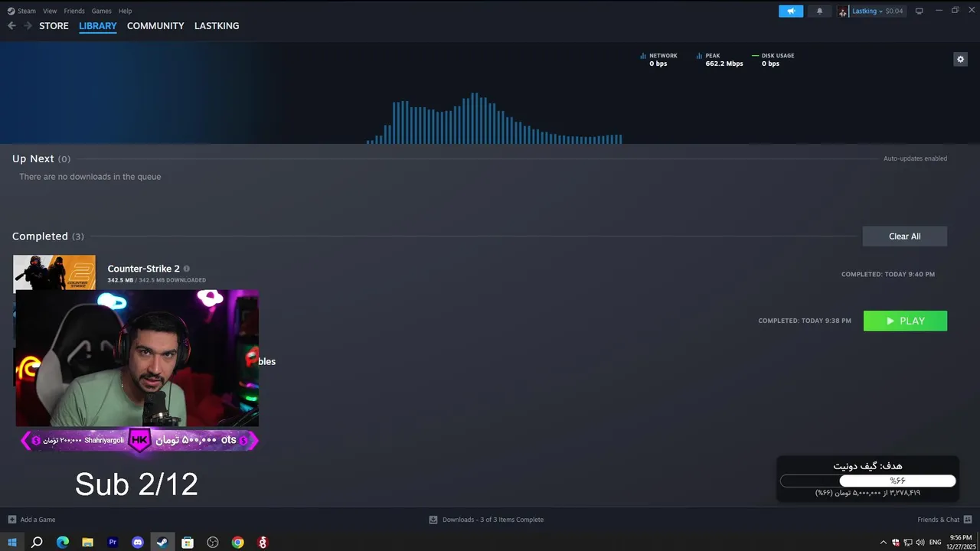Screen dimensions: 980x551
Task: Click the ENG language indicator
Action: (x=935, y=543)
